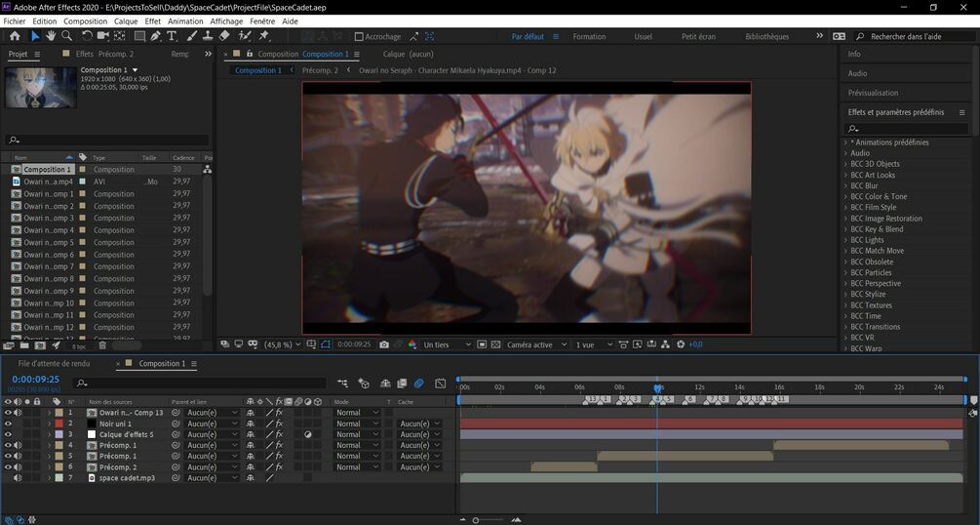Image resolution: width=980 pixels, height=525 pixels.
Task: Select the Rotation tool
Action: point(87,36)
